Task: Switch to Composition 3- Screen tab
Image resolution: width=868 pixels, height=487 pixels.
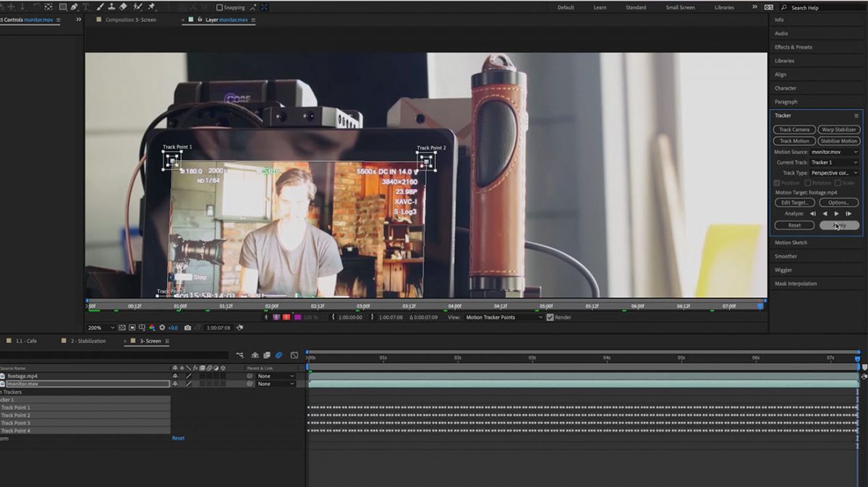Action: tap(130, 20)
